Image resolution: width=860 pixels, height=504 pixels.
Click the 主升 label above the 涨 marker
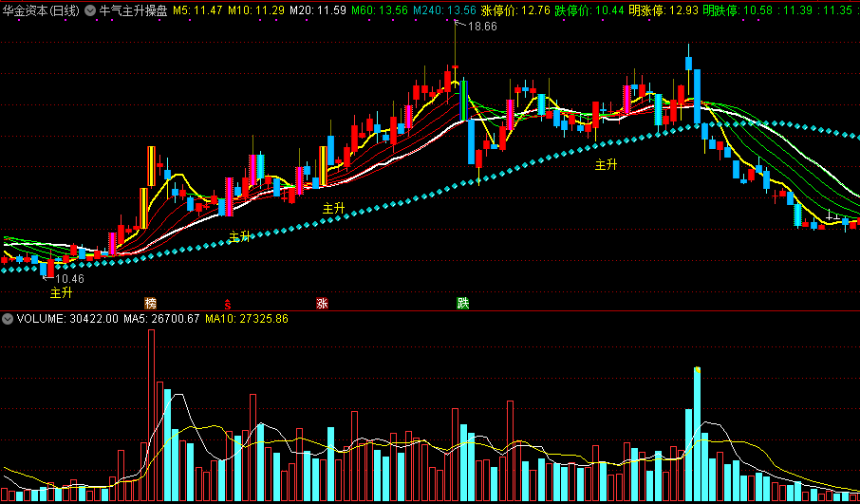tap(333, 208)
